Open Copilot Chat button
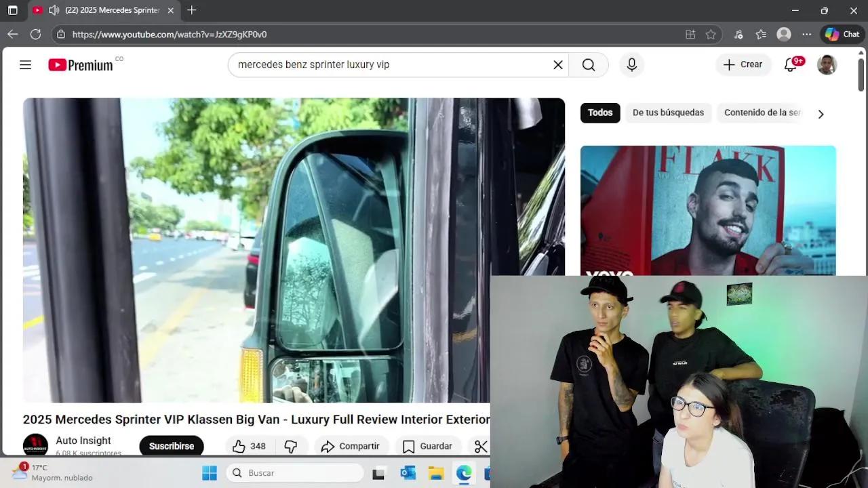 point(842,34)
